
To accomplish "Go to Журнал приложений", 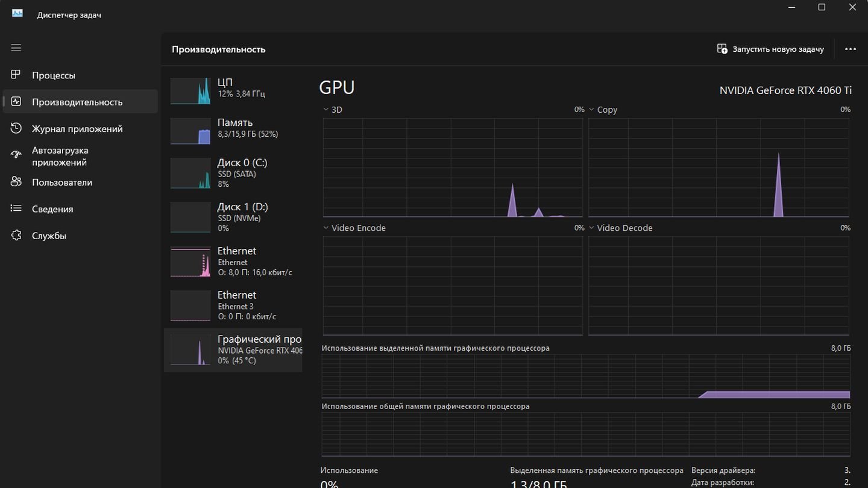I will tap(80, 128).
